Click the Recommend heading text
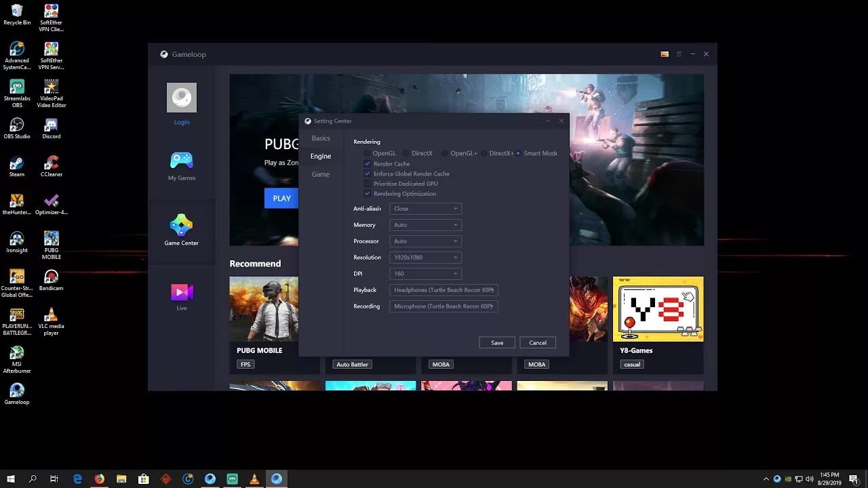 (x=255, y=264)
